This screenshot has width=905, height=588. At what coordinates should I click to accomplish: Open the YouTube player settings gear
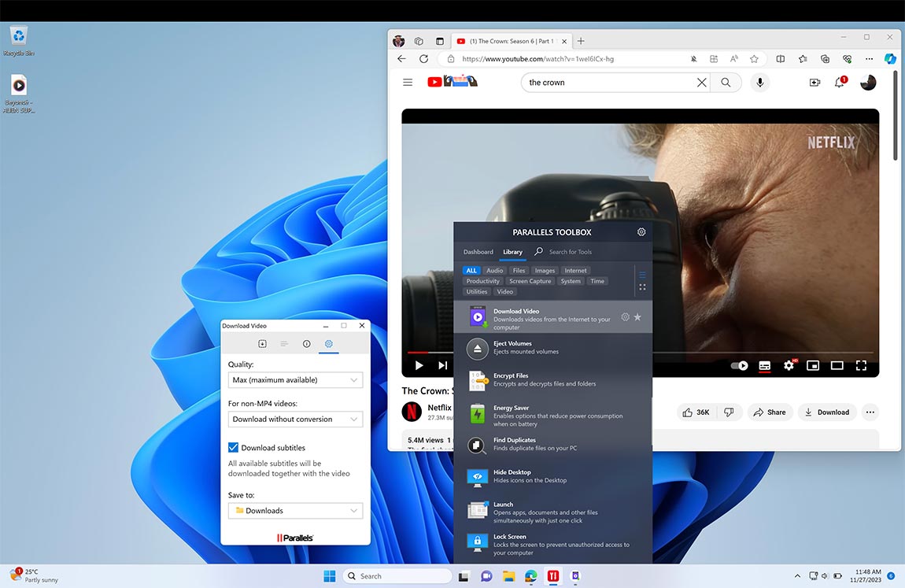point(789,365)
